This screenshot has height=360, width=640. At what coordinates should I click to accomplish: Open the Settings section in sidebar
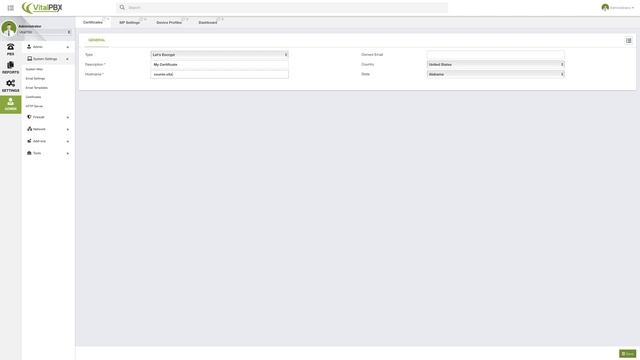pyautogui.click(x=11, y=86)
